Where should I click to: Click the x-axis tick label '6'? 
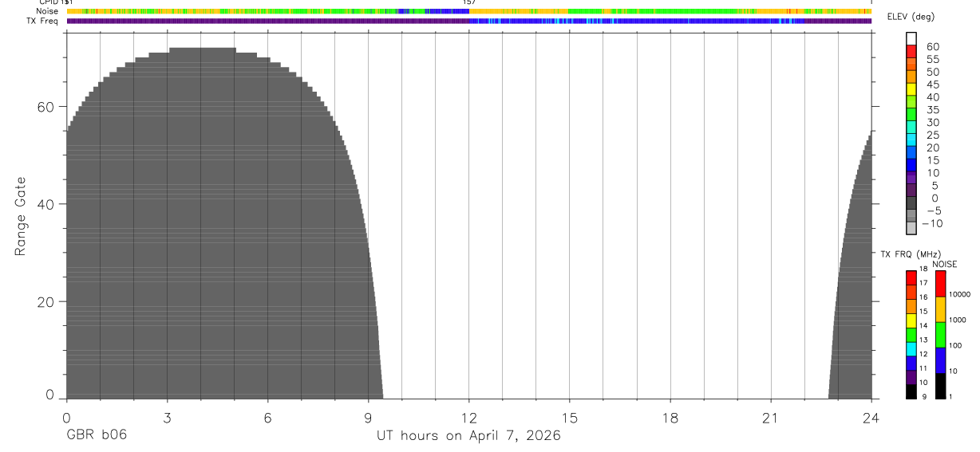(267, 418)
